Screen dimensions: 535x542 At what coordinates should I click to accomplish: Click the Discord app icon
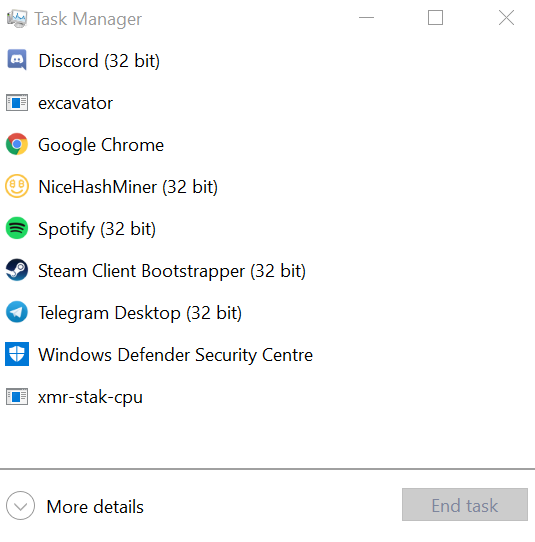tap(17, 60)
